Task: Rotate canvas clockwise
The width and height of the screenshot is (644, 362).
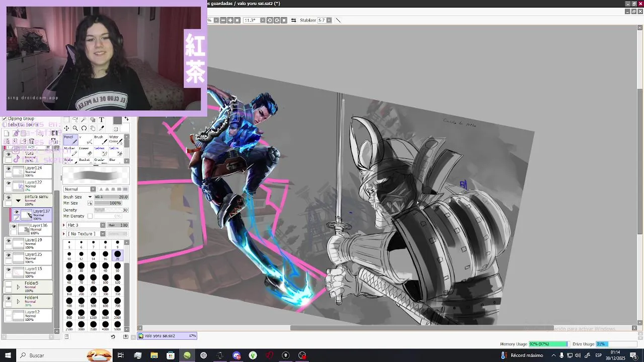Action: [277, 20]
